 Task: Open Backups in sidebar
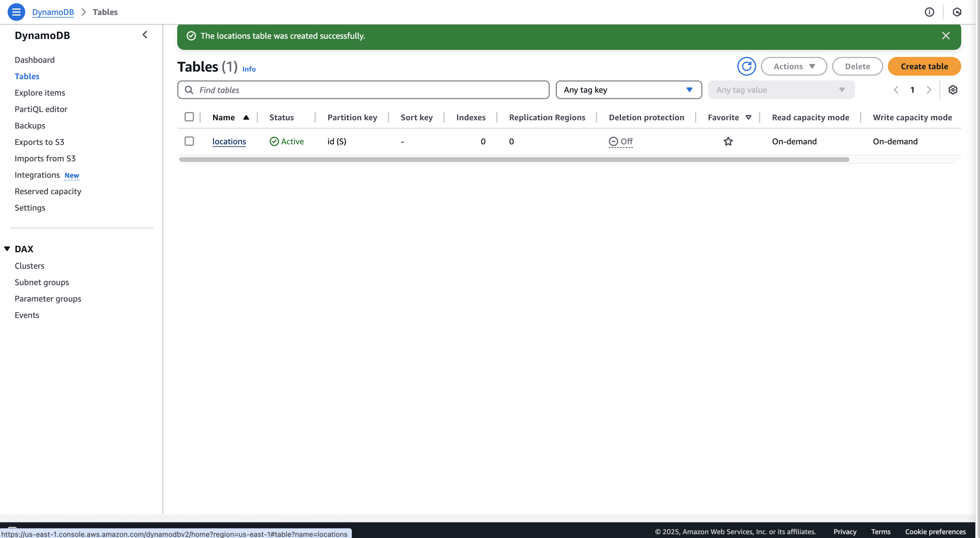click(30, 125)
